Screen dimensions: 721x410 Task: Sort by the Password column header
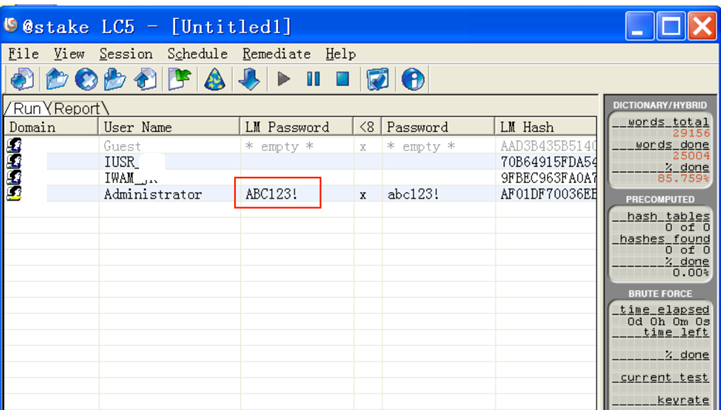[x=438, y=127]
